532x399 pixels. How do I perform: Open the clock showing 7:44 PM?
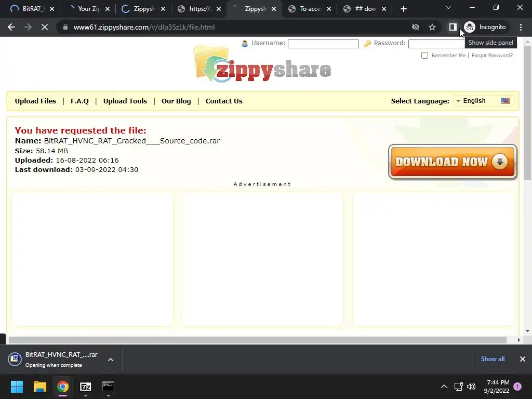pos(497,387)
